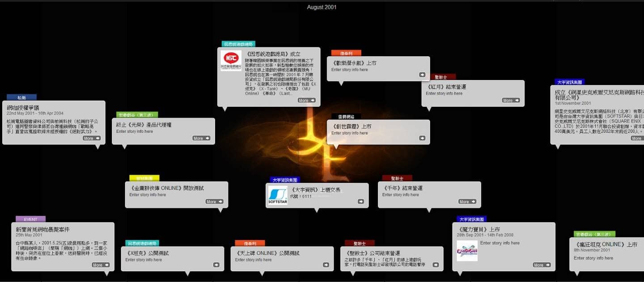
Task: Click arrow icon on 《天上碑 ONLINE》公開測試 card
Action: point(326,265)
